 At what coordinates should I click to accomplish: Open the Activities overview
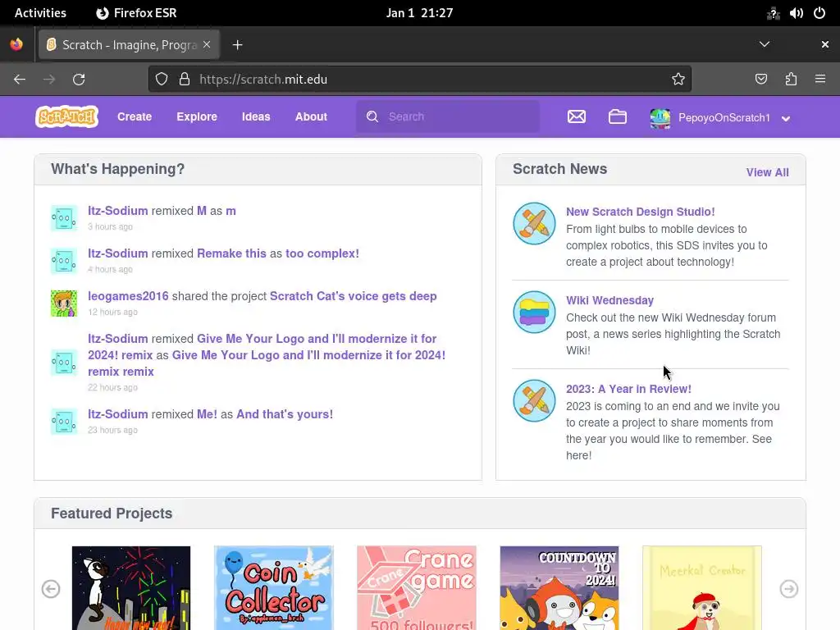[40, 13]
